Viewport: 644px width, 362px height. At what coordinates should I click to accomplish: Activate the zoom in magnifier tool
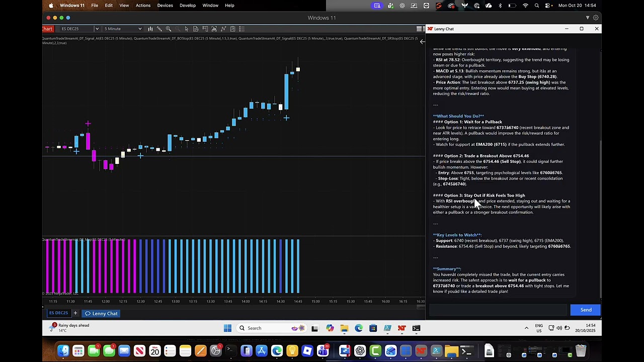coord(169,29)
